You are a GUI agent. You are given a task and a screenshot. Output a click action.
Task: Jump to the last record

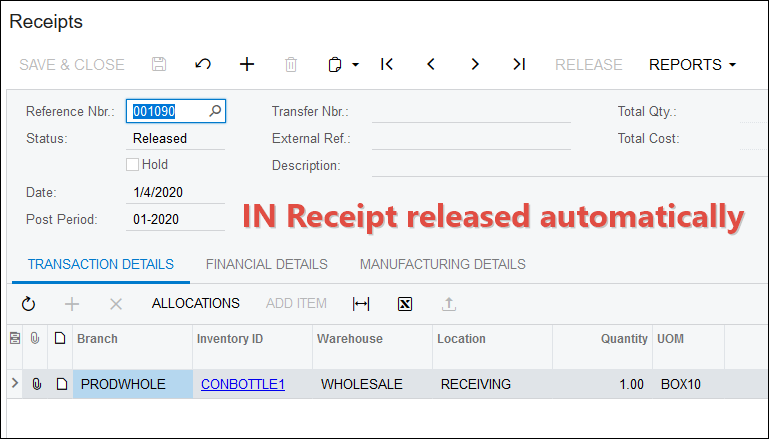pyautogui.click(x=519, y=64)
